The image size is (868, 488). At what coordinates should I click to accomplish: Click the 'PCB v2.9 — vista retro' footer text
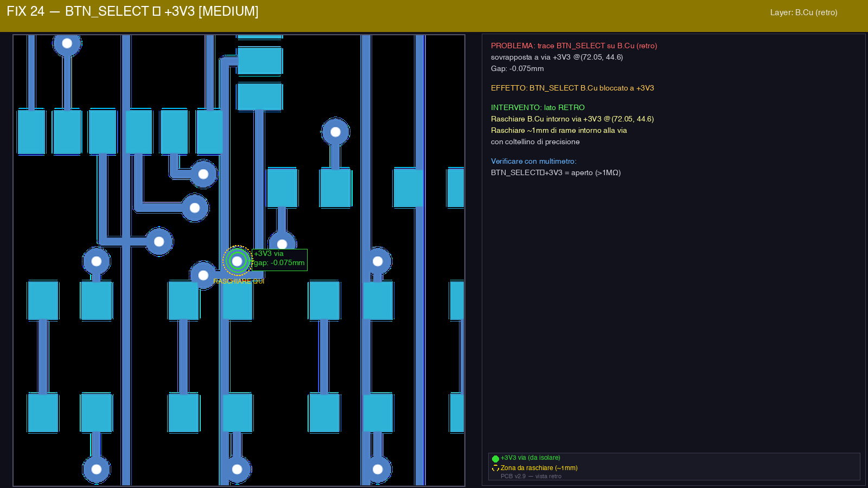(x=531, y=476)
